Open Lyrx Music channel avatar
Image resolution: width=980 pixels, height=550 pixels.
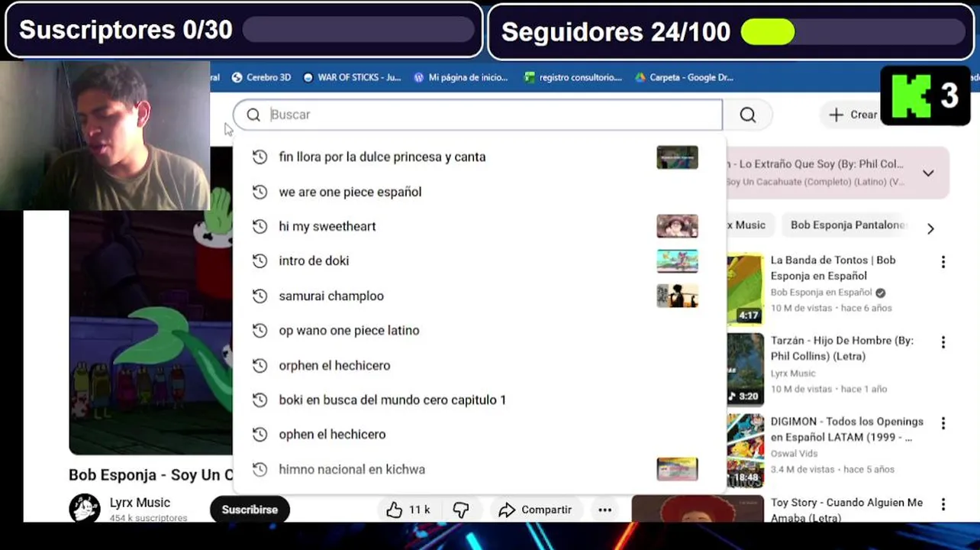click(85, 508)
